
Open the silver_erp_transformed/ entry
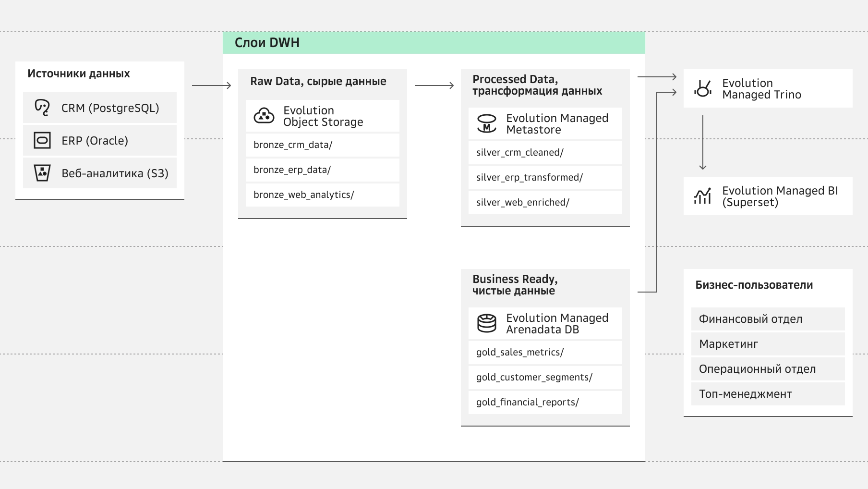pos(545,178)
